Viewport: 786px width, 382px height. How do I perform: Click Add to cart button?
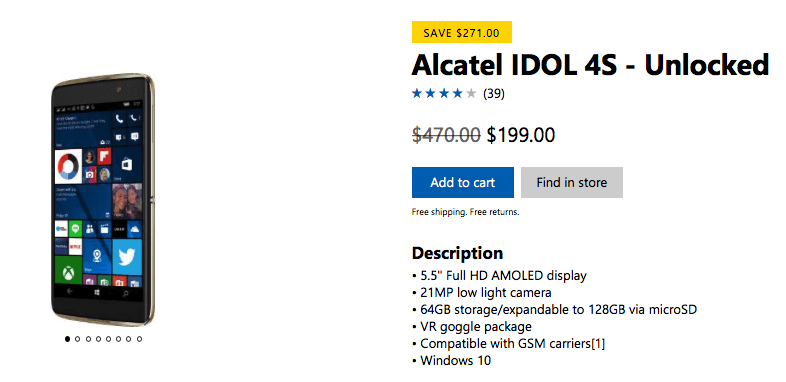click(x=463, y=182)
